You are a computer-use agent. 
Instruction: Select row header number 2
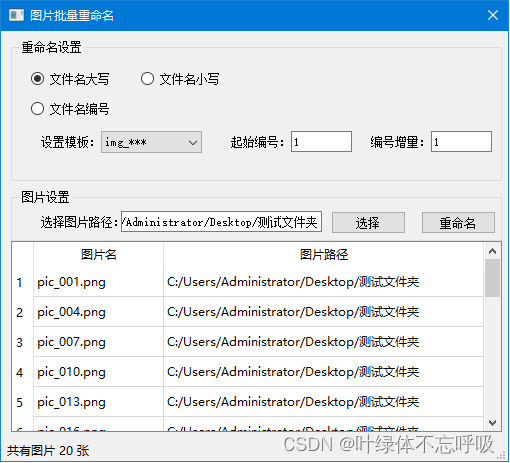tap(22, 312)
